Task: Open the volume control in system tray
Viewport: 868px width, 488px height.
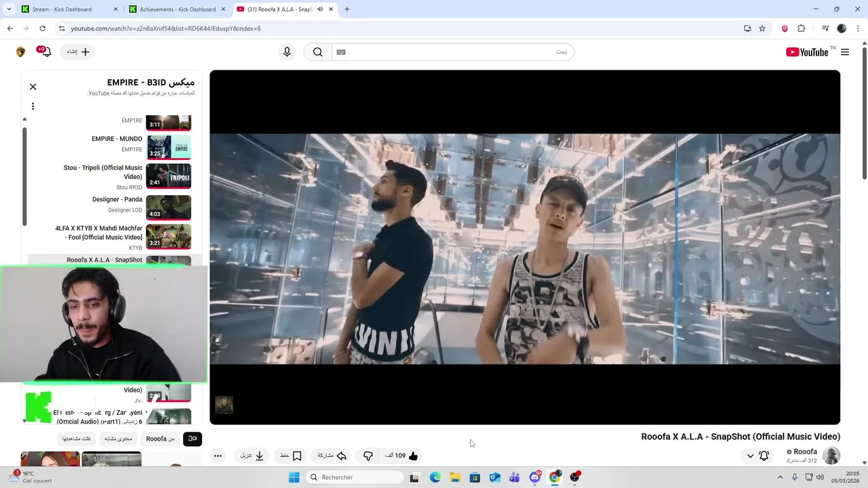Action: (x=820, y=477)
